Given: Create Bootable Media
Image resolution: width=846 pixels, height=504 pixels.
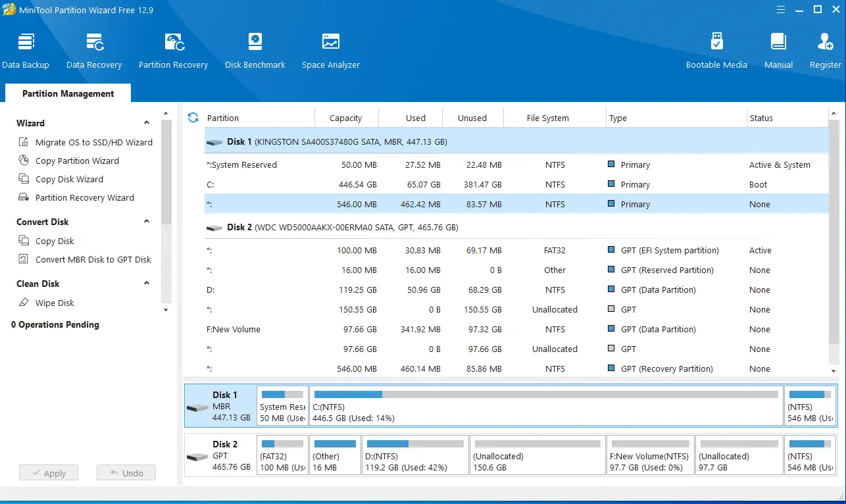Looking at the screenshot, I should [716, 51].
